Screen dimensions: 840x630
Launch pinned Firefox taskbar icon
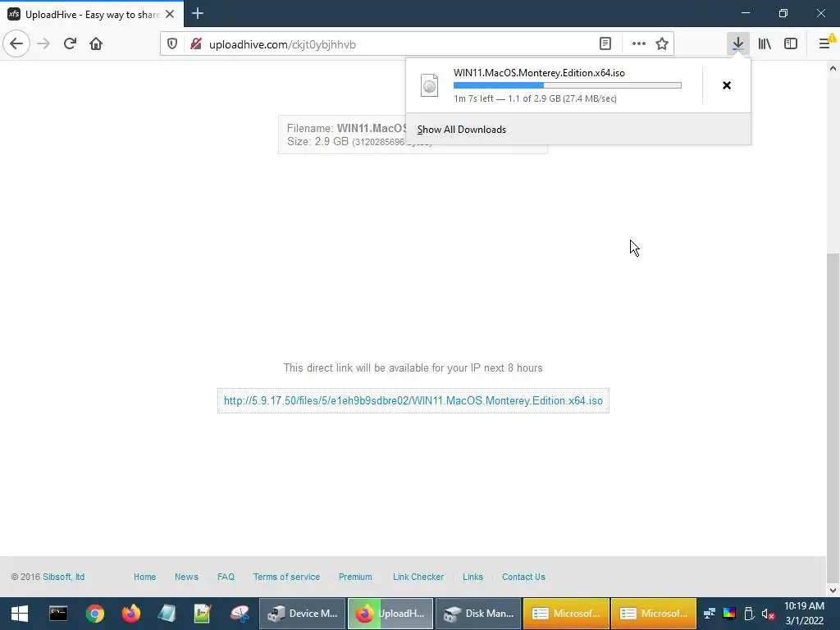point(130,614)
